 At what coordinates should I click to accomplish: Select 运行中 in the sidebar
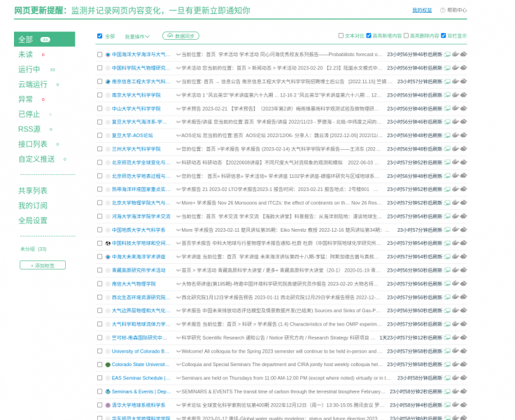[29, 69]
